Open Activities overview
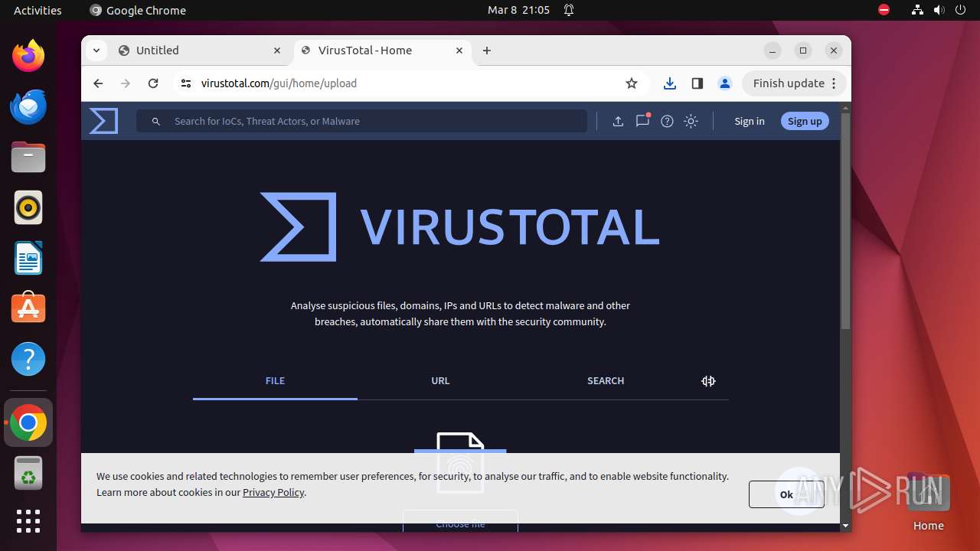 click(x=38, y=10)
